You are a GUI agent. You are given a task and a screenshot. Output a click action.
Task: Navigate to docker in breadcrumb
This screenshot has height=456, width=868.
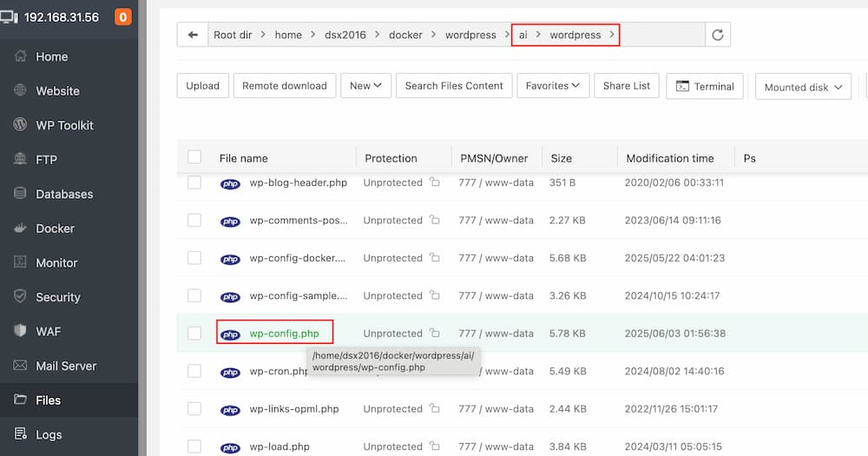coord(405,35)
